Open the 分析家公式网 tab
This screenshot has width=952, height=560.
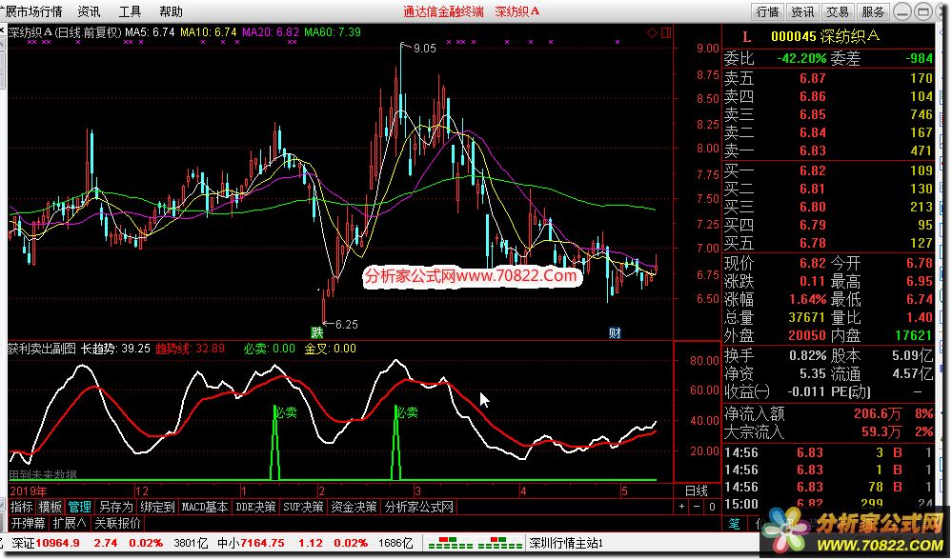point(419,507)
